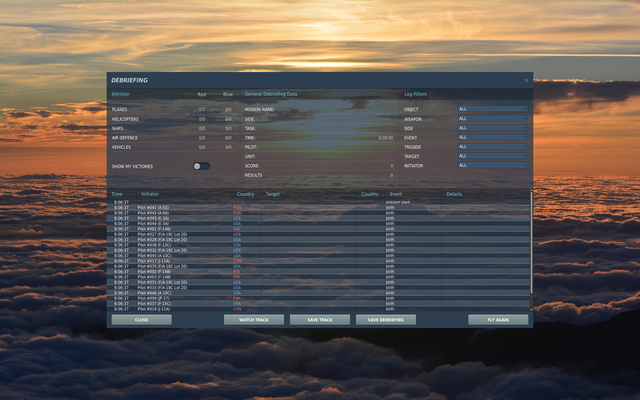The height and width of the screenshot is (400, 640).
Task: Select the Pilot #033 F/A-18C log row
Action: point(318,287)
